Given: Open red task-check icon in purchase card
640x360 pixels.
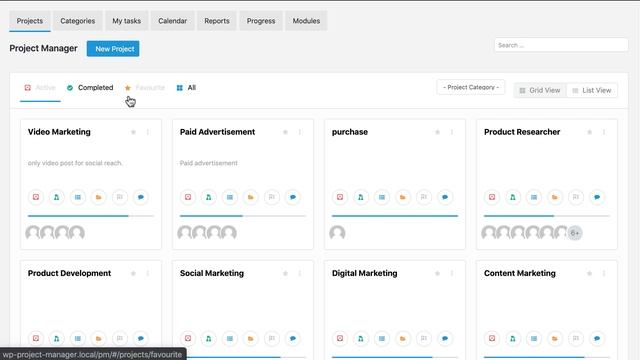Looking at the screenshot, I should click(340, 197).
